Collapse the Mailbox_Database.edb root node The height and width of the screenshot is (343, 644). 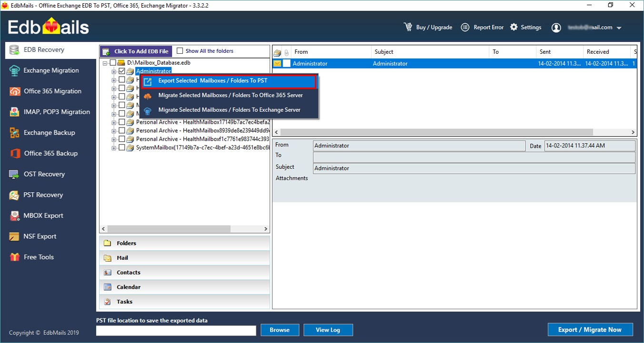point(105,63)
